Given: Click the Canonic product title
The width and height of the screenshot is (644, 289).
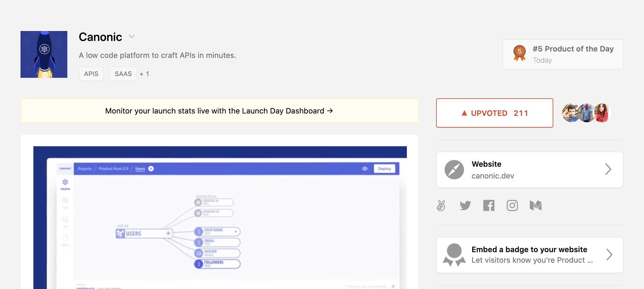Looking at the screenshot, I should coord(100,37).
